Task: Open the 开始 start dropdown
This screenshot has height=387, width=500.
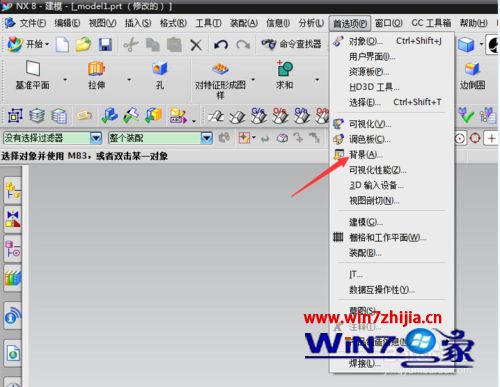Action: coord(29,44)
